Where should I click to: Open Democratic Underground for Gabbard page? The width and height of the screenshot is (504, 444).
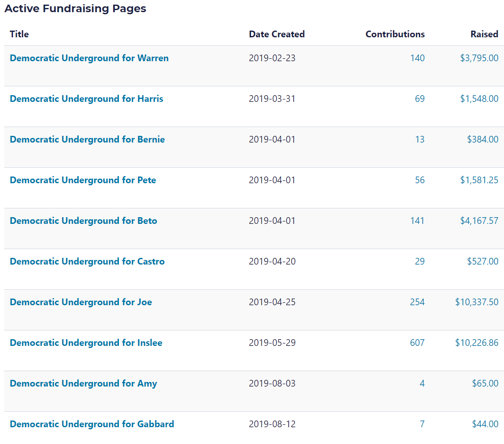pos(92,424)
